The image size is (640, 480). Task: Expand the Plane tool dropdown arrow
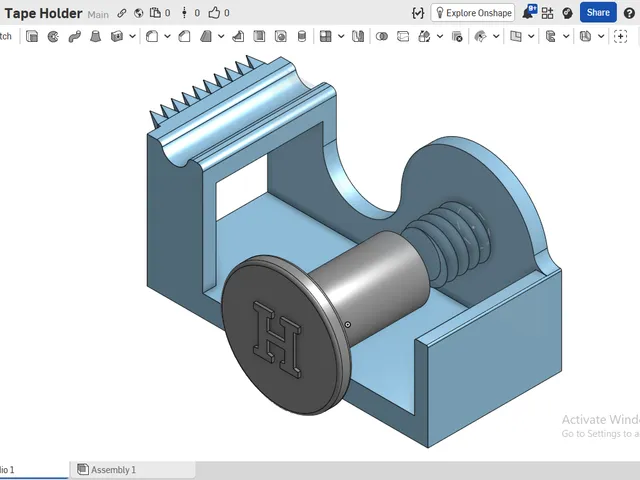pos(531,37)
